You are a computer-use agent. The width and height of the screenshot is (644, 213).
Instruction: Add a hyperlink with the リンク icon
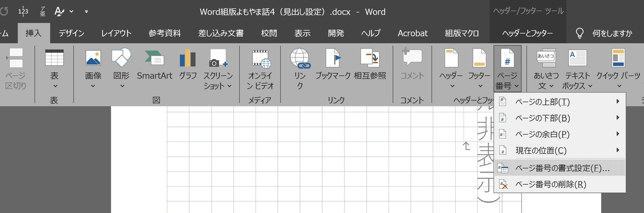point(300,68)
